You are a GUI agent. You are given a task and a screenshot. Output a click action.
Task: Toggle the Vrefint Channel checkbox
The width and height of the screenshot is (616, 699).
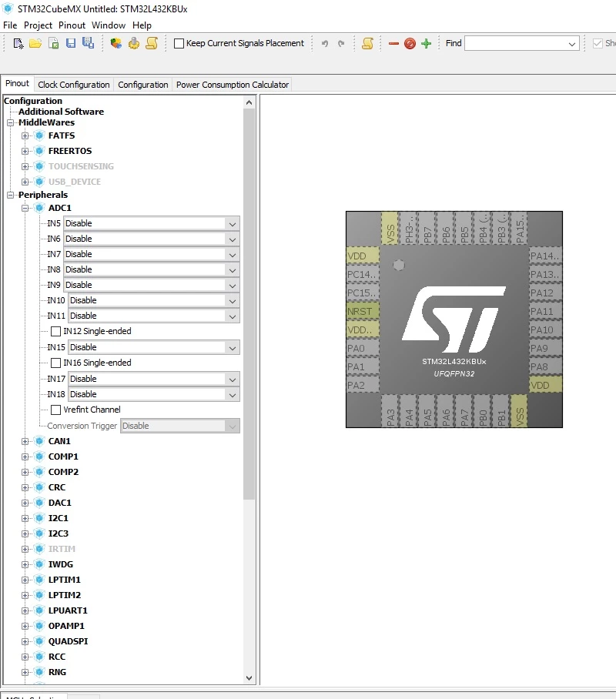click(x=55, y=410)
